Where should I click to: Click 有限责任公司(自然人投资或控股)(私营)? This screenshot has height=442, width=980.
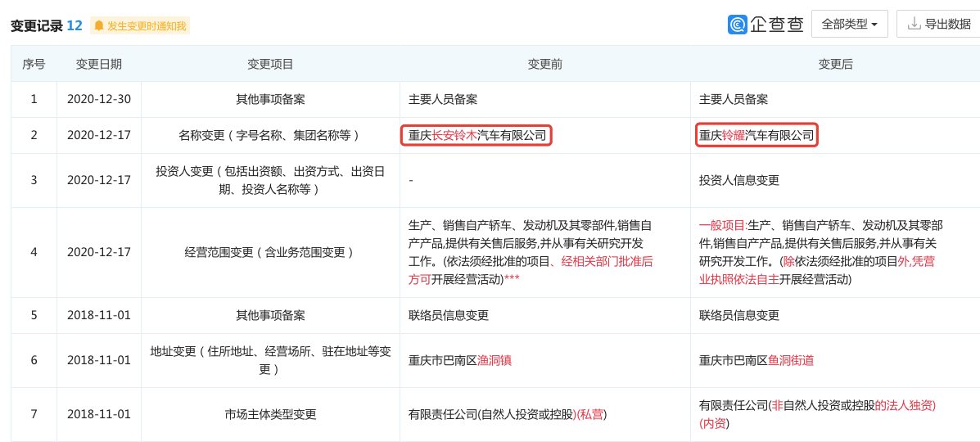(x=506, y=414)
